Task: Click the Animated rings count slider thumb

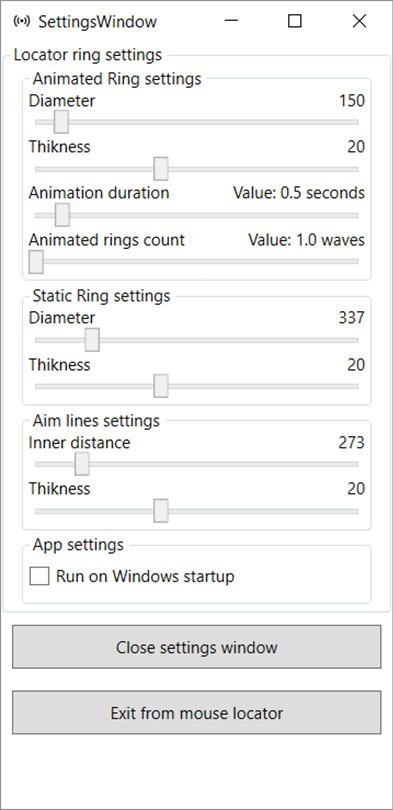Action: (x=36, y=261)
